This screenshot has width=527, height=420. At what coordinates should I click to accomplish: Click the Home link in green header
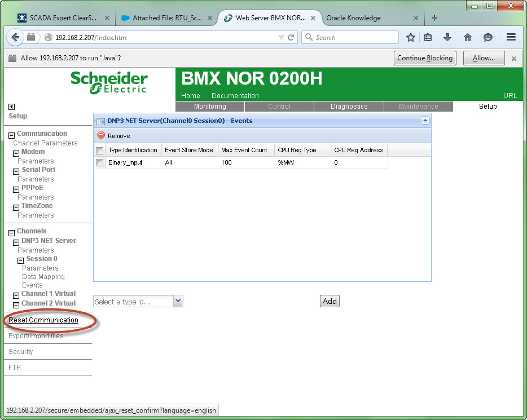(x=191, y=96)
